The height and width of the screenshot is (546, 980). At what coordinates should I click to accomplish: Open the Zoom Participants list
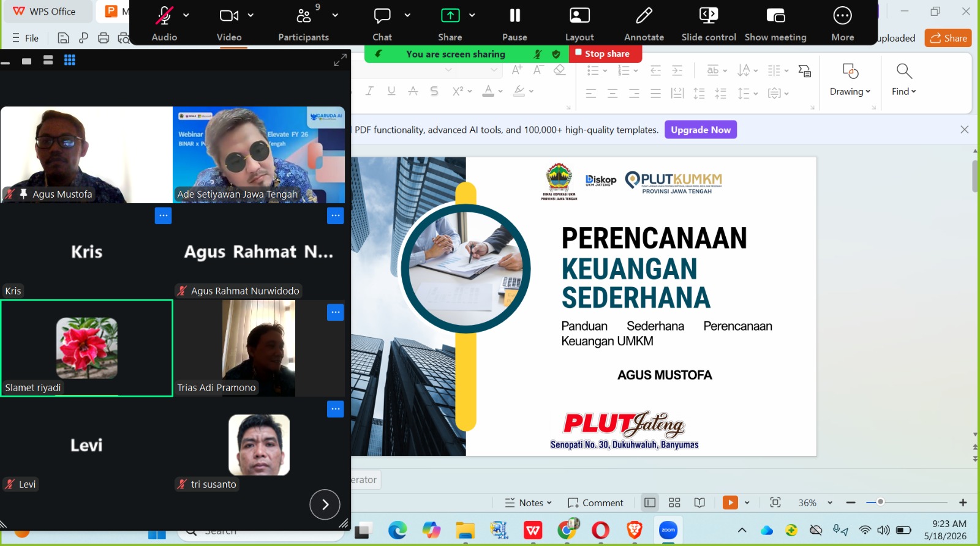[303, 23]
